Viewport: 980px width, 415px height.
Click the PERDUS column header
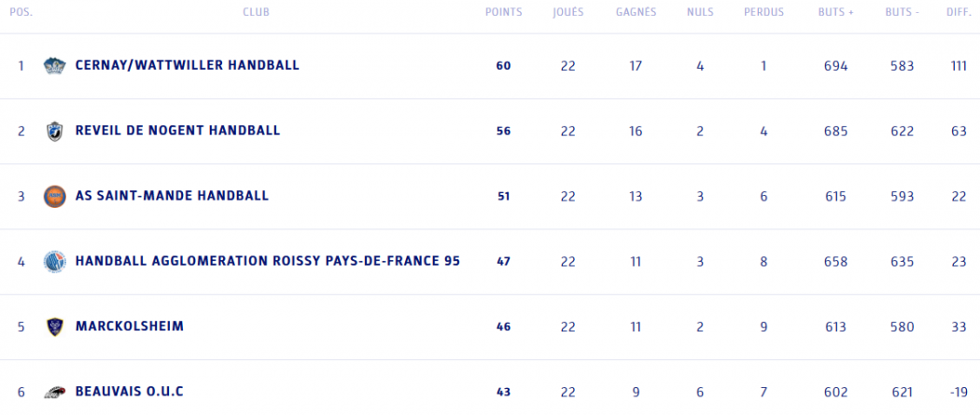click(763, 13)
